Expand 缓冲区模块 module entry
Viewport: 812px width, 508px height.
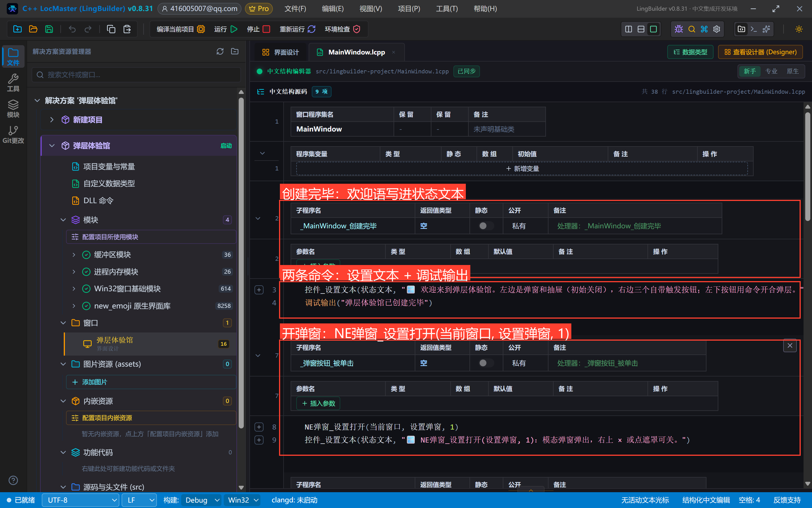click(74, 255)
